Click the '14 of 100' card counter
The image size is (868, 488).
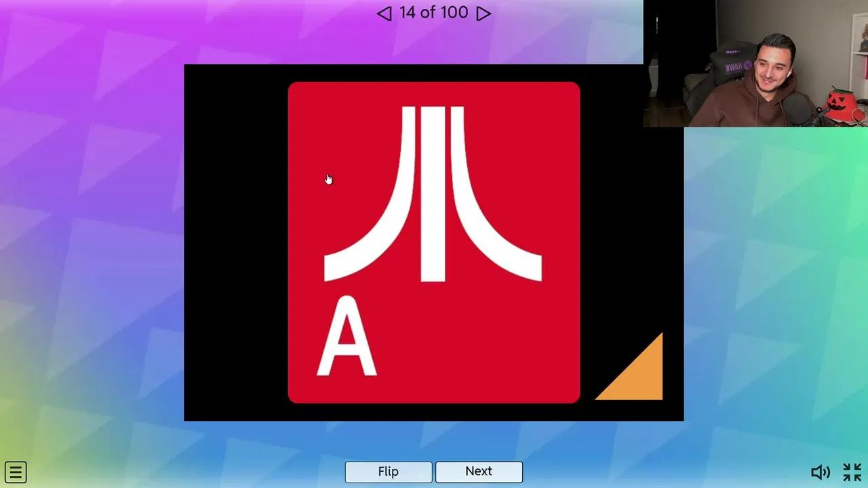(434, 12)
